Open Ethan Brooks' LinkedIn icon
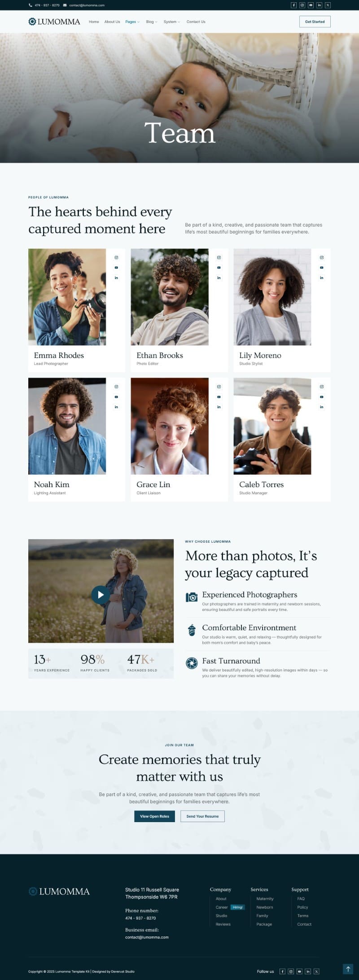Image resolution: width=359 pixels, height=980 pixels. (219, 278)
